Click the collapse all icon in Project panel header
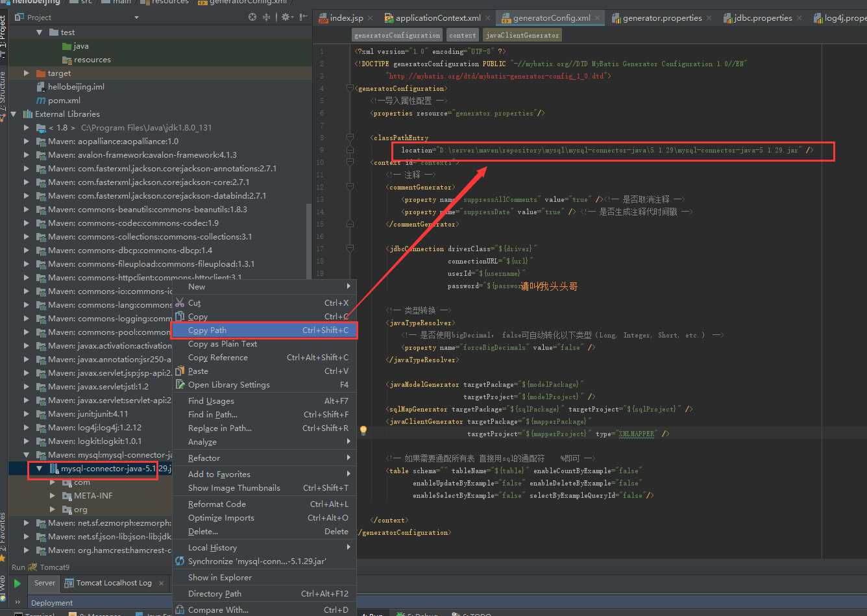Image resolution: width=867 pixels, height=616 pixels. point(267,18)
